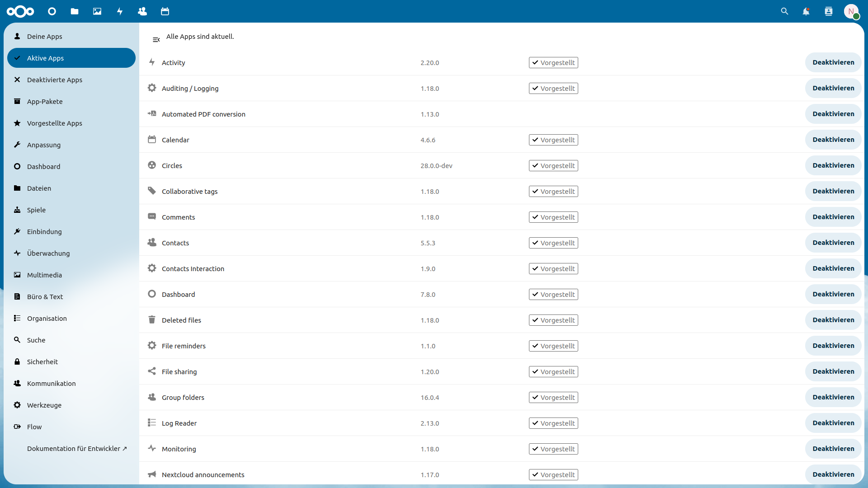Viewport: 868px width, 488px height.
Task: Click the Monitoring pulse icon in list
Action: click(x=152, y=448)
